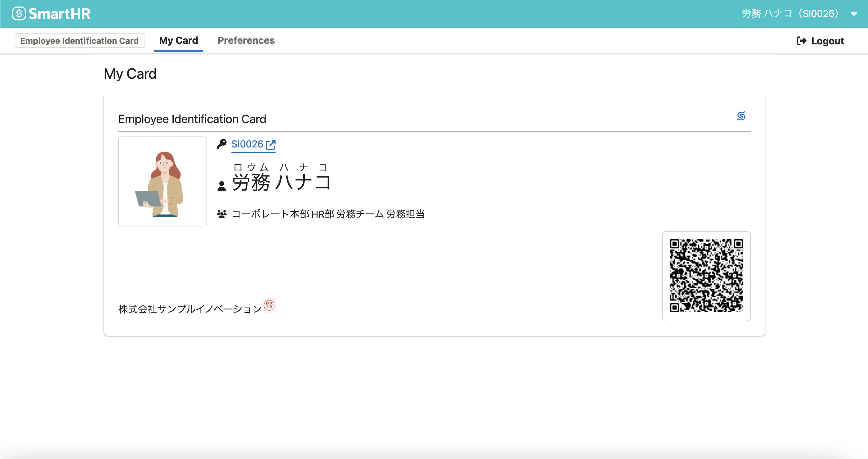Click the SmartHR logo in header
The width and height of the screenshot is (868, 459).
51,14
